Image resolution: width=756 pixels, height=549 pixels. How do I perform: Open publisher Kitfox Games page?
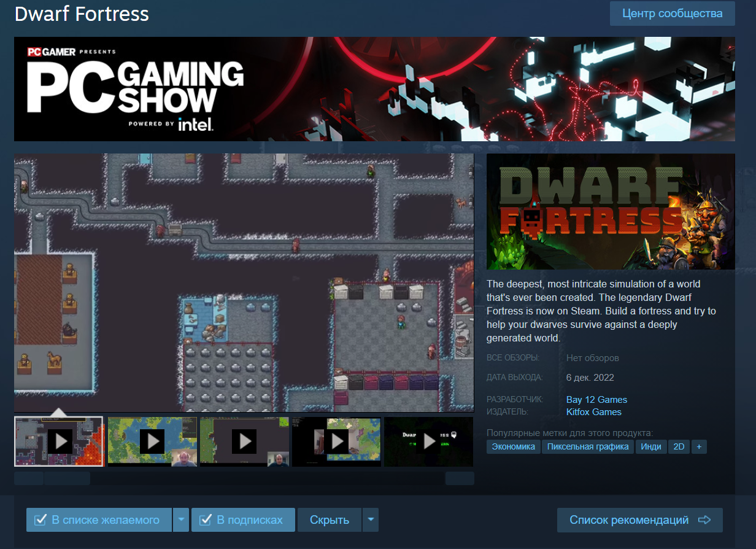(x=594, y=412)
